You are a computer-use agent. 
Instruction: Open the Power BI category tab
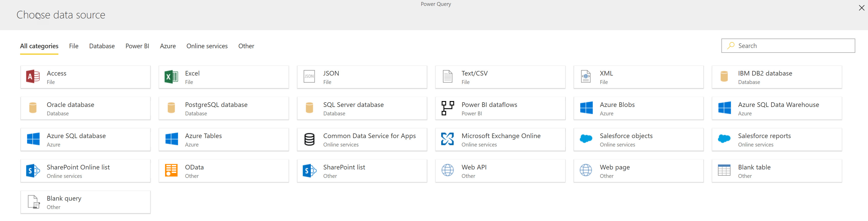[x=137, y=46]
